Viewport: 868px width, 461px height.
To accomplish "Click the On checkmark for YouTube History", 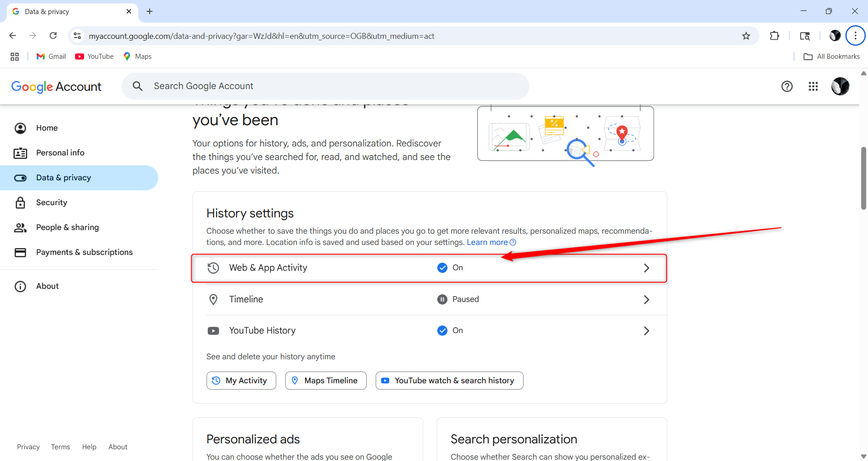I will [x=442, y=331].
